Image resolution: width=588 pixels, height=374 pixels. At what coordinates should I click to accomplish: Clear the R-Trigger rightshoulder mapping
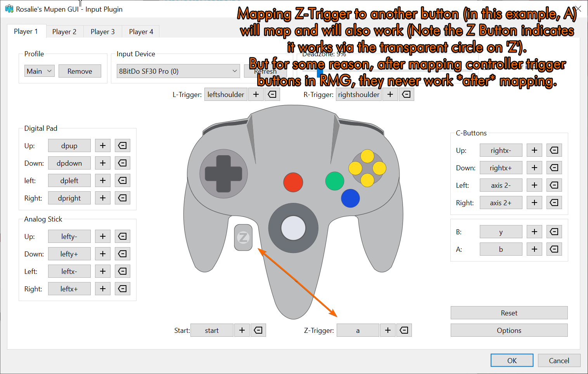coord(406,94)
